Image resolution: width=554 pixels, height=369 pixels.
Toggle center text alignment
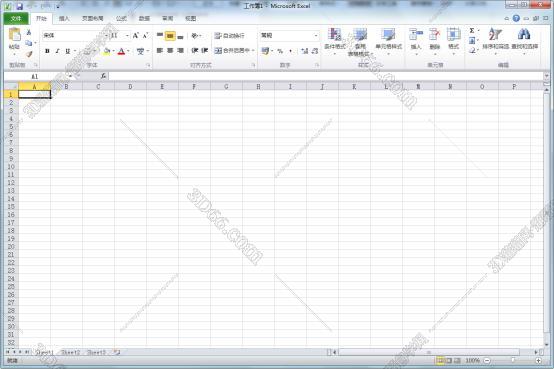point(170,51)
